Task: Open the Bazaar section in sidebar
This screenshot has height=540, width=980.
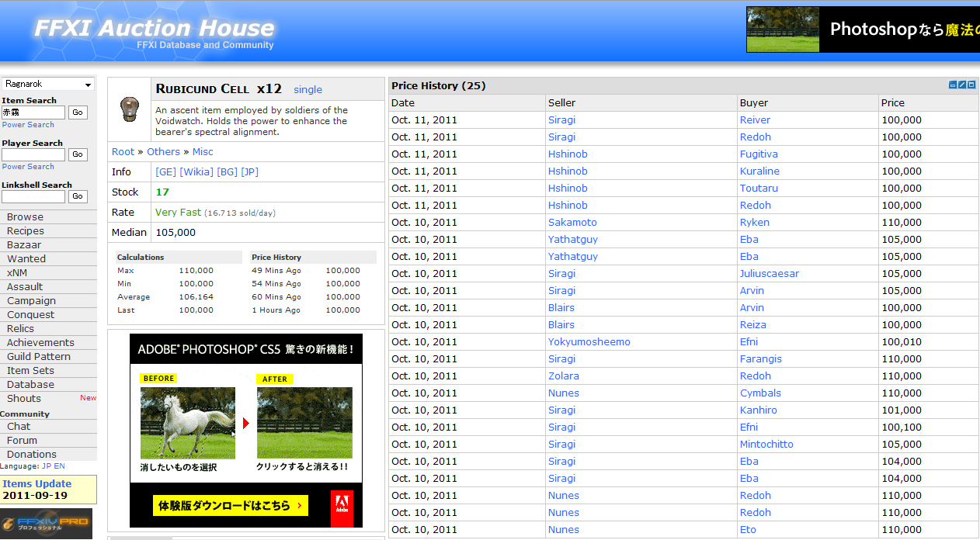Action: (x=24, y=245)
